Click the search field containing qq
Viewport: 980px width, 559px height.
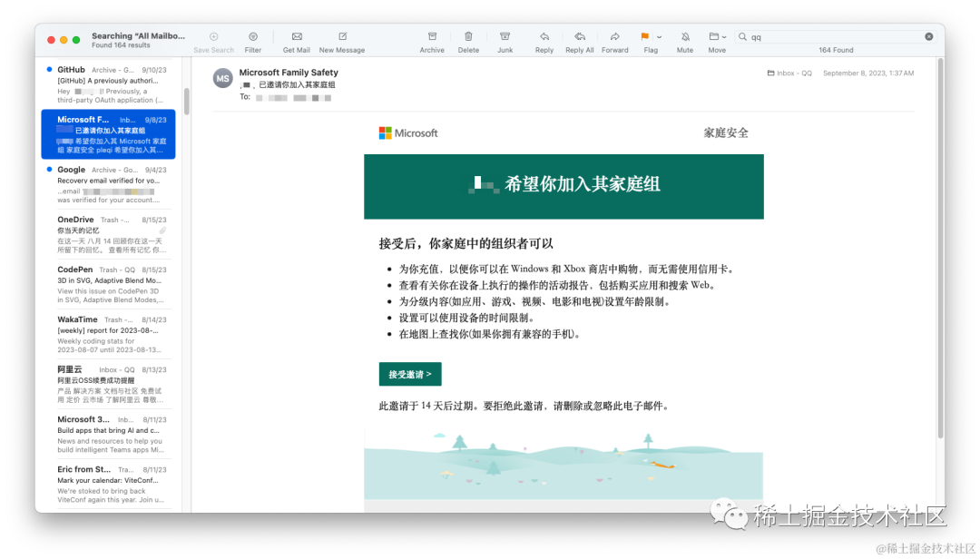pos(835,37)
